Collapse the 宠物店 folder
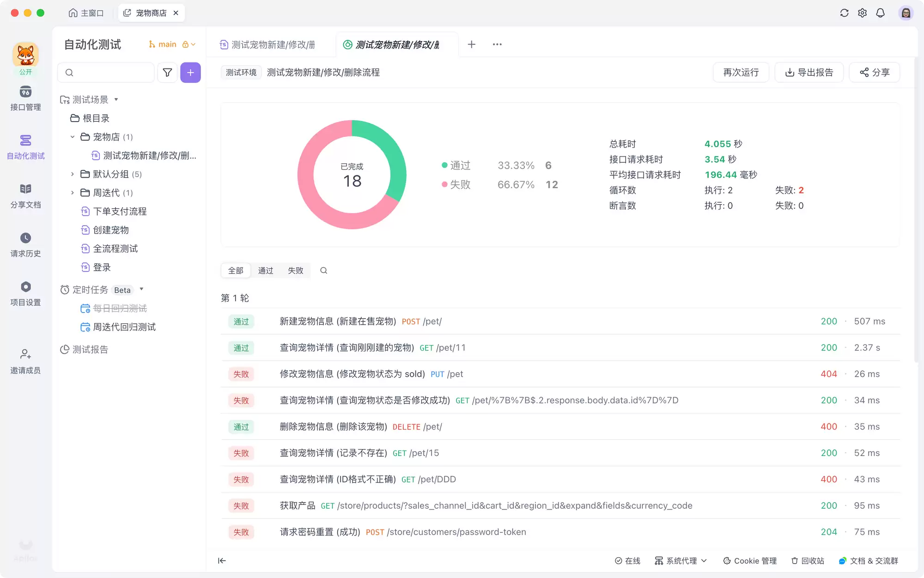The width and height of the screenshot is (924, 578). click(72, 137)
